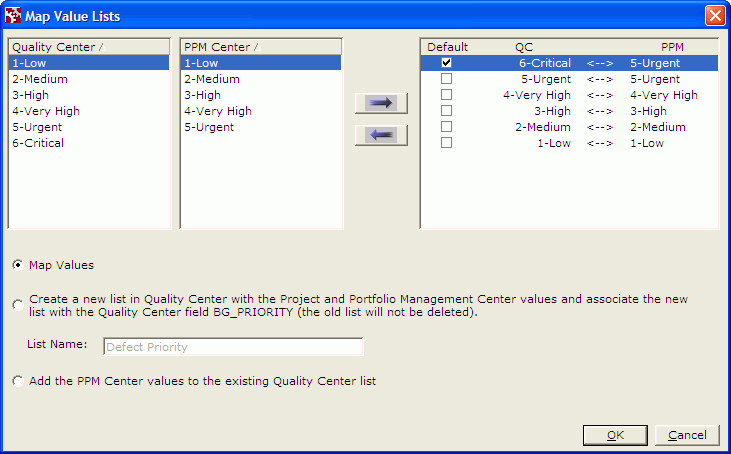731x454 pixels.
Task: Select the 3-High mapping row
Action: pos(570,111)
